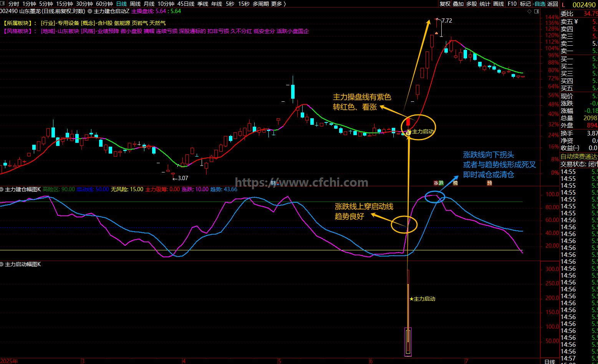Click the 标记 mark button
Viewport: 598px width, 364px height.
(525, 4)
